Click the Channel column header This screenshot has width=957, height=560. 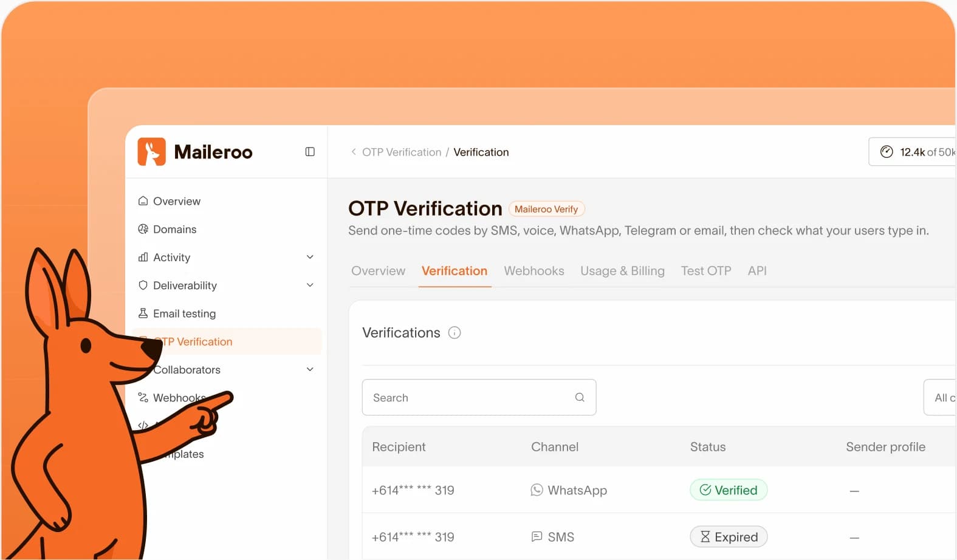click(x=555, y=447)
